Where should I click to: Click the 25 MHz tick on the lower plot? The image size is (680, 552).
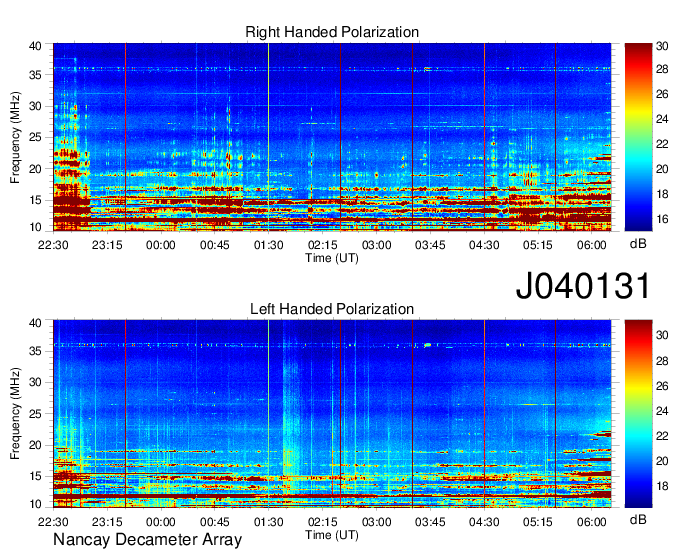(x=35, y=414)
